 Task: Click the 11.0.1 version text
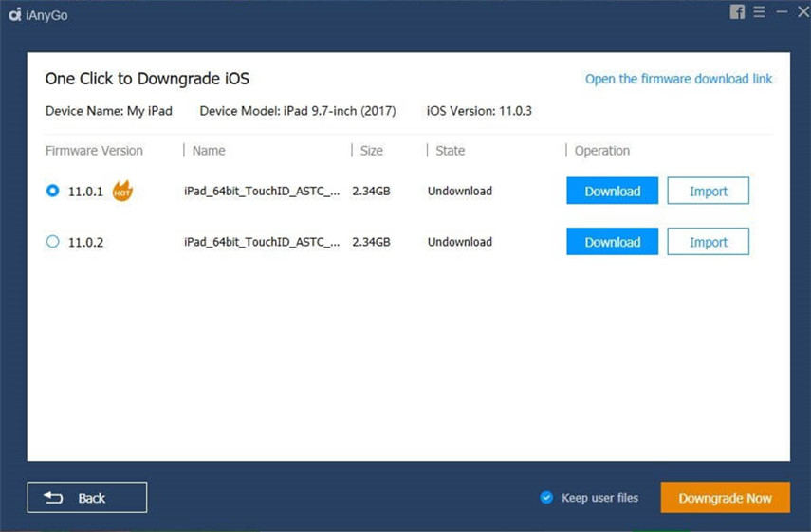click(x=86, y=192)
